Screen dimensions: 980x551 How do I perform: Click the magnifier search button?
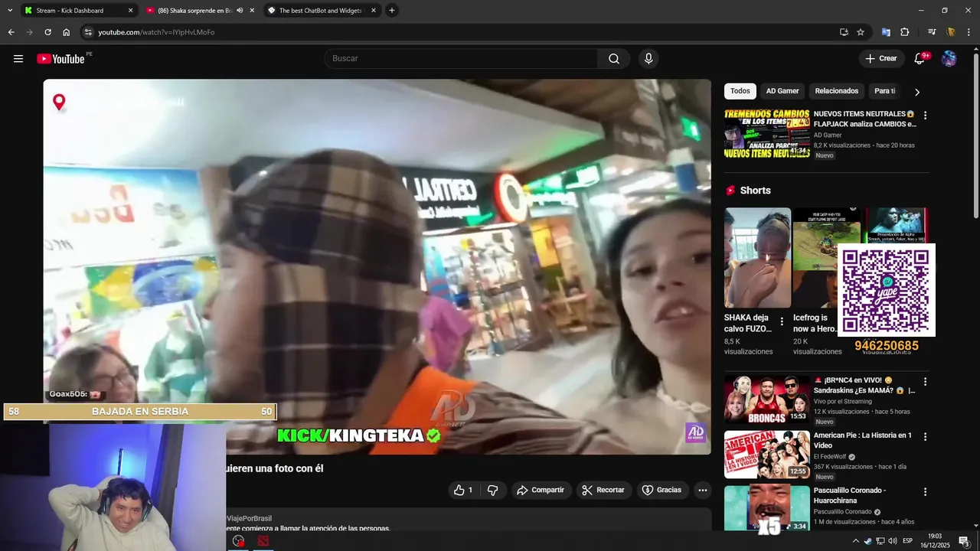[x=614, y=59]
